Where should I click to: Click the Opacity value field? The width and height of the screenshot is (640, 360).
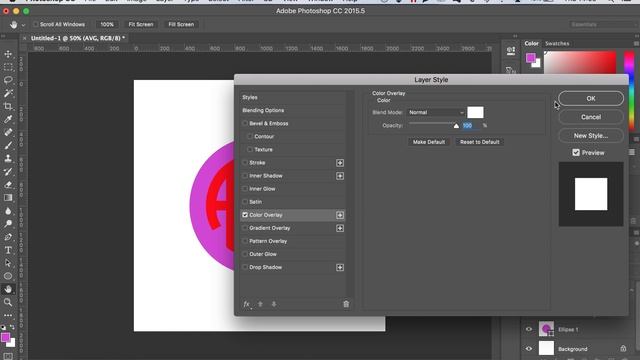(471, 126)
